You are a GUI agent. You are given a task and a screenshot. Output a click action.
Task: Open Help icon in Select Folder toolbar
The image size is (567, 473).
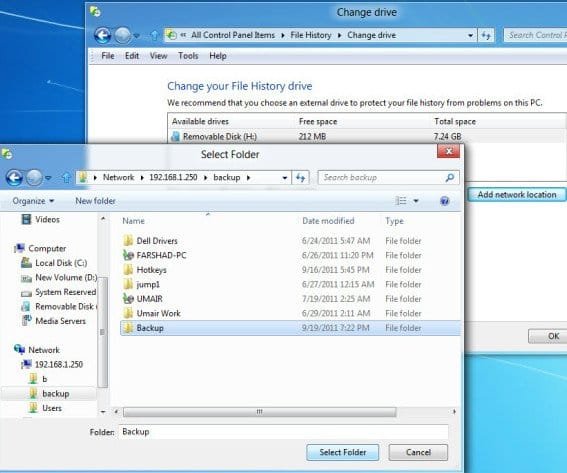point(444,201)
